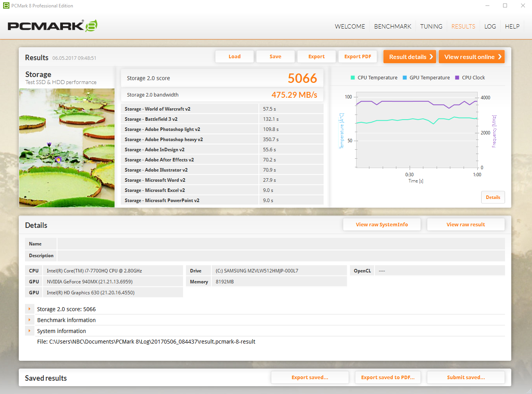
Task: Click Export saved to PDF... button
Action: (x=388, y=377)
